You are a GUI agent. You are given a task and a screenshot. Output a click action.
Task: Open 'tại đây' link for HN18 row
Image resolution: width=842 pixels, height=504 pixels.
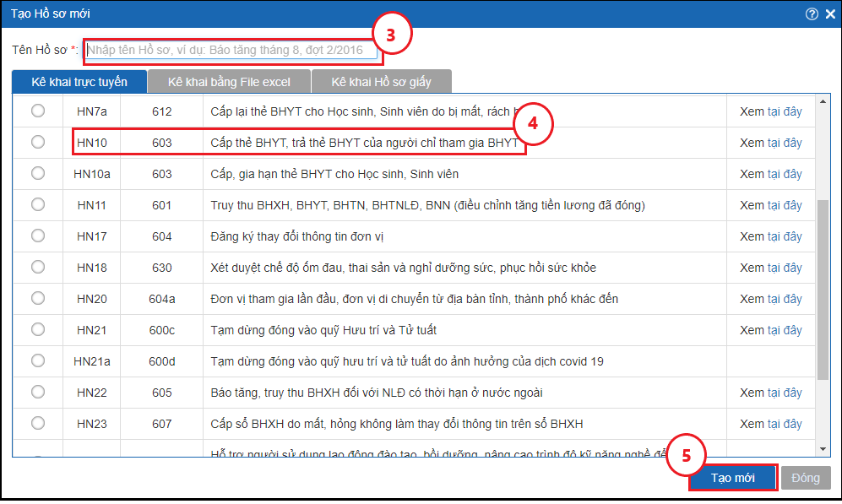[x=785, y=268]
